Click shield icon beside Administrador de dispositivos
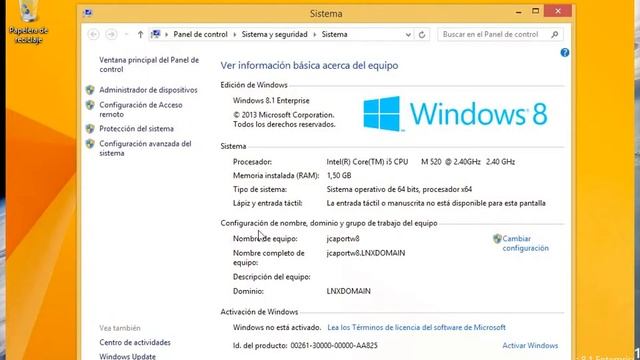The width and height of the screenshot is (640, 360). click(x=90, y=90)
